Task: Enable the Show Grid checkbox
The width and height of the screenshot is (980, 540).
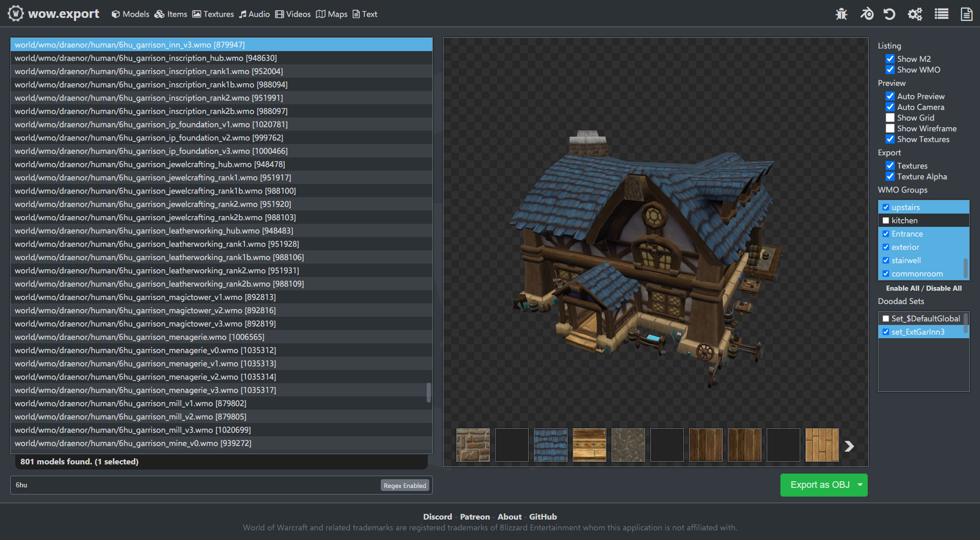Action: tap(890, 118)
